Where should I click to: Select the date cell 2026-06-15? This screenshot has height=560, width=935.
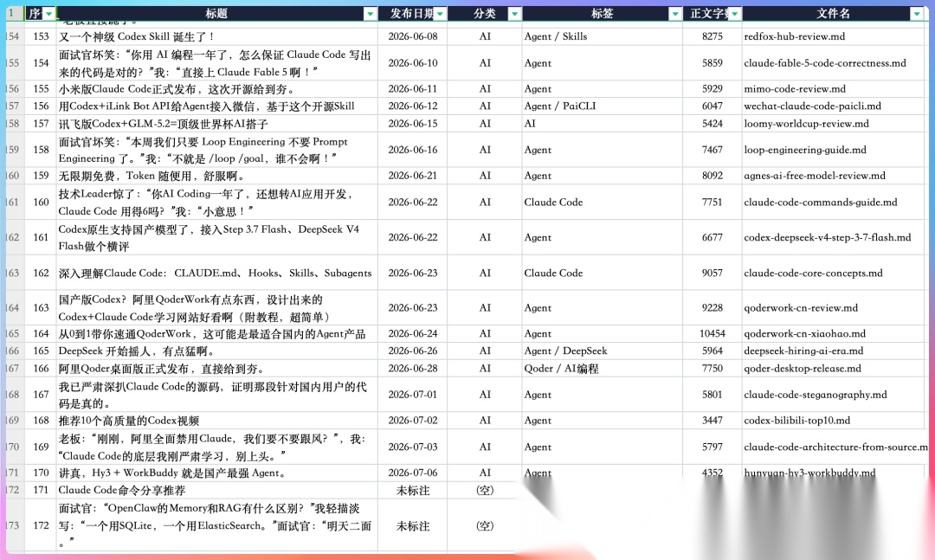tap(413, 124)
